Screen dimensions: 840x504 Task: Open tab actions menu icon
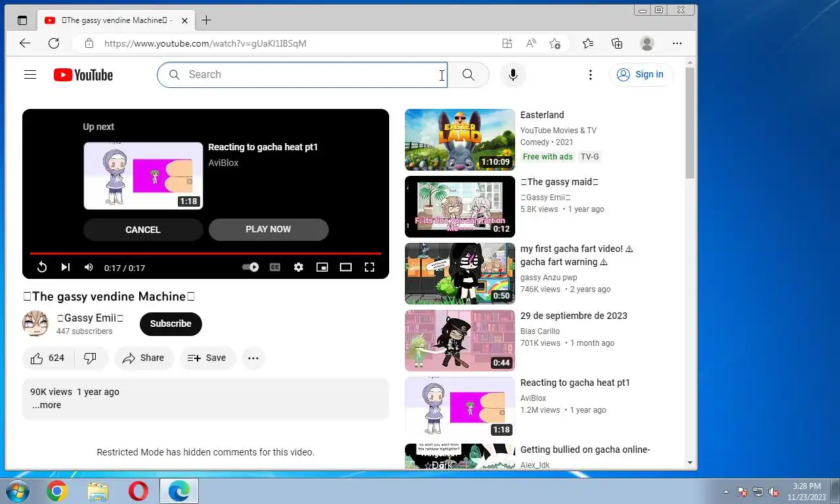pyautogui.click(x=22, y=20)
